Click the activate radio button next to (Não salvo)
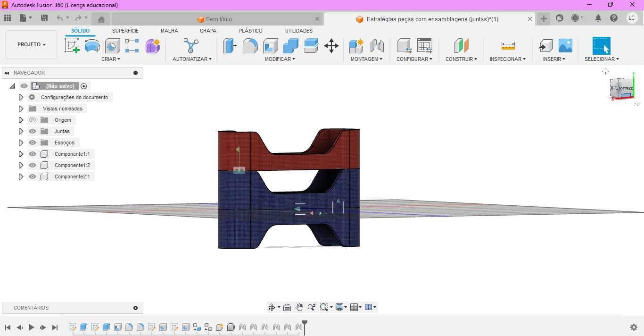This screenshot has width=644, height=336. click(84, 86)
